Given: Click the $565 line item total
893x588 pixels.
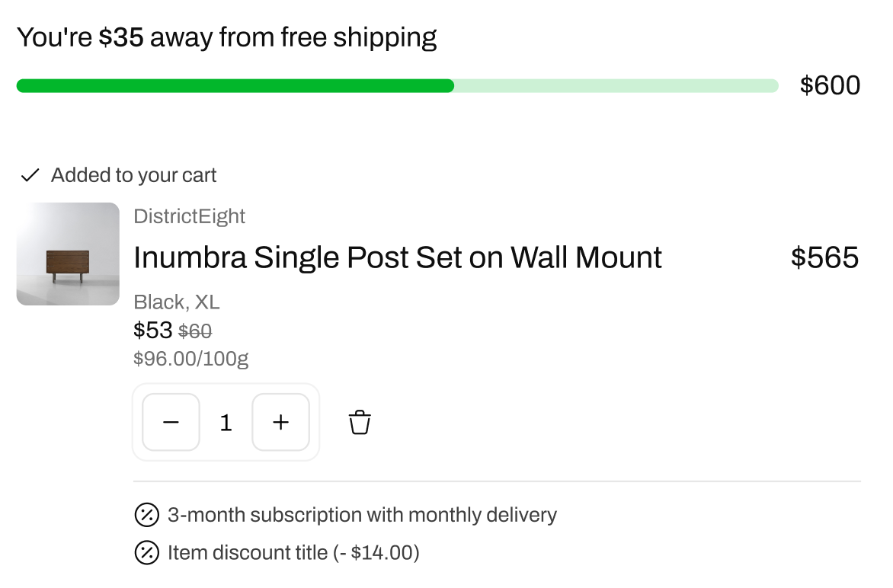Looking at the screenshot, I should (x=824, y=257).
